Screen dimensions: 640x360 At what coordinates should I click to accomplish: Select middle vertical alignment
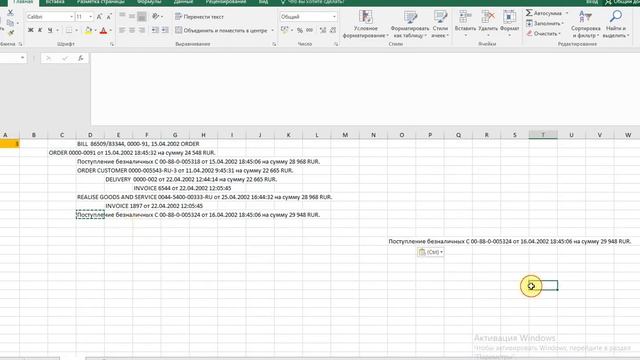(x=132, y=16)
